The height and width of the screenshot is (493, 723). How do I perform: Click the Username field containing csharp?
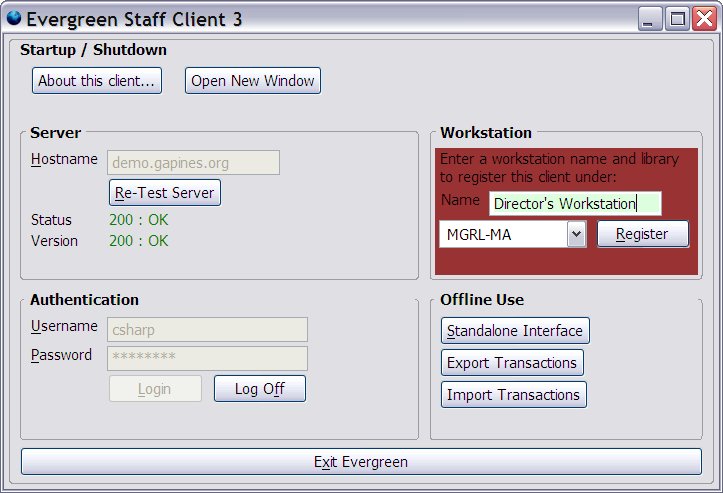207,329
